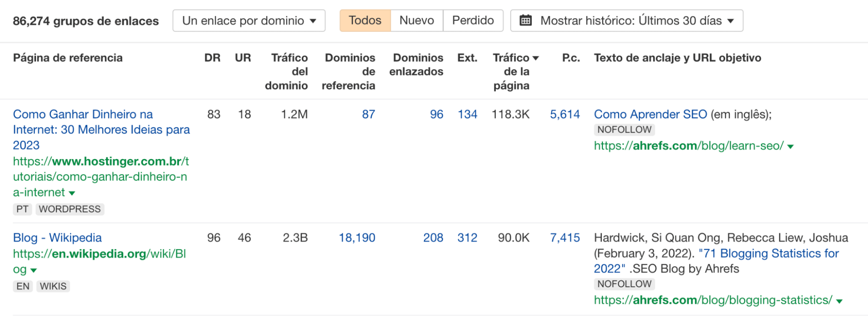
Task: Switch to the 'Perdido' tab
Action: [x=472, y=20]
